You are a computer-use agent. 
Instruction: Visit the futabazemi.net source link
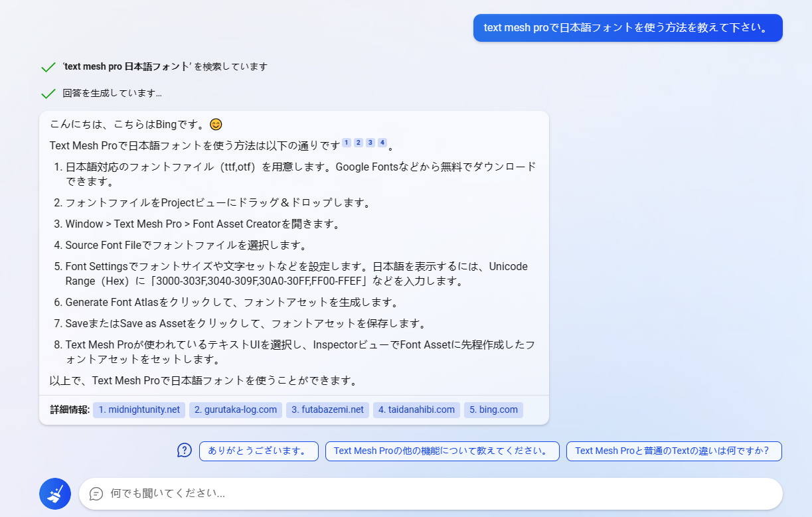328,410
